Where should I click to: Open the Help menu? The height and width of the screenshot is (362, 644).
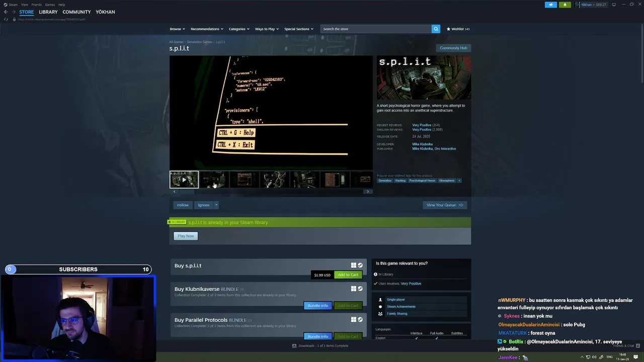point(61,5)
